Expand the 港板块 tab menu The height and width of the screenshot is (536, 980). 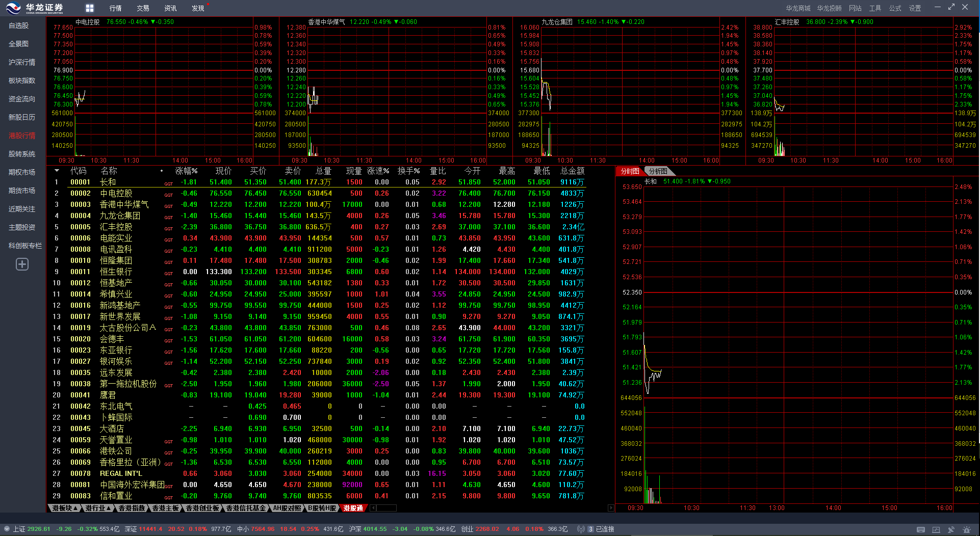(65, 508)
